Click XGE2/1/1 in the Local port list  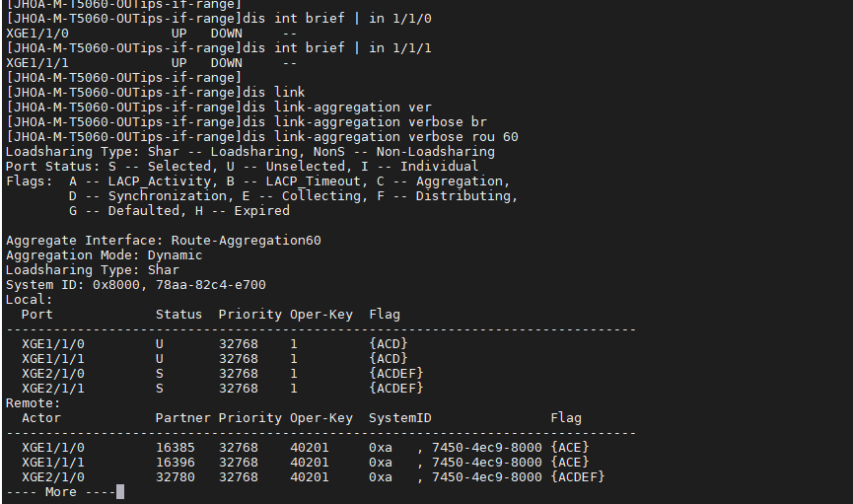52,389
